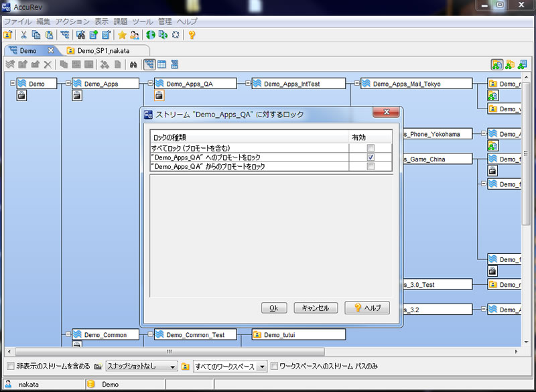536x392 pixels.
Task: Open the 管理 menu
Action: tap(164, 21)
